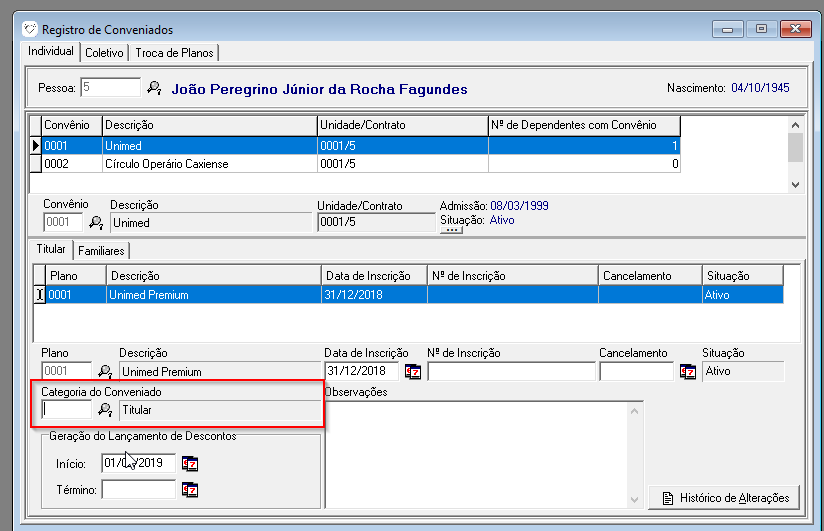The width and height of the screenshot is (824, 531).
Task: Switch to the Coletivo tab
Action: click(104, 53)
